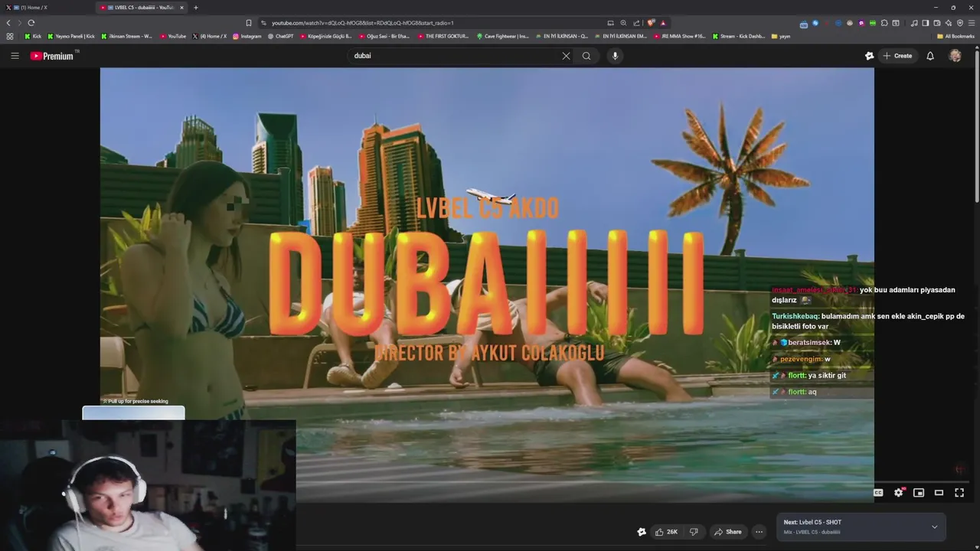Toggle theater mode on the player
The width and height of the screenshot is (980, 551).
(939, 493)
